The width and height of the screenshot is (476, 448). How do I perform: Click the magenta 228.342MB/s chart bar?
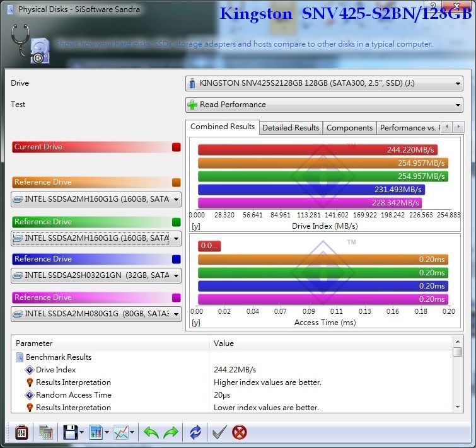(x=310, y=203)
